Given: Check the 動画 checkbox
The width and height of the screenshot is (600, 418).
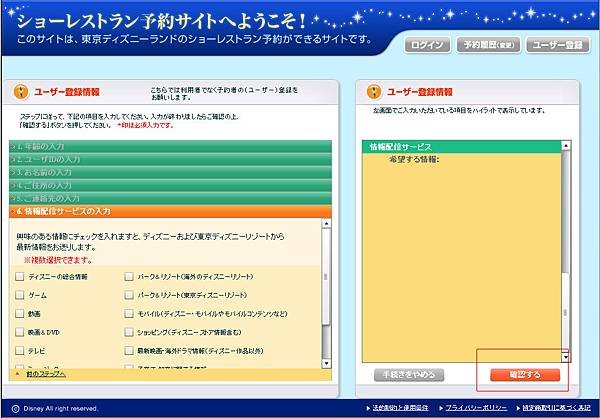Looking at the screenshot, I should [x=20, y=314].
